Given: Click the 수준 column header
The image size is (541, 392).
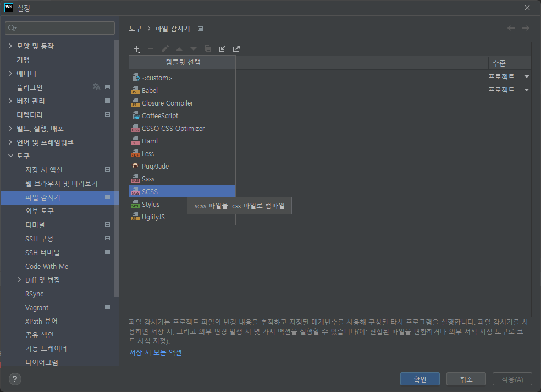Looking at the screenshot, I should click(x=509, y=63).
